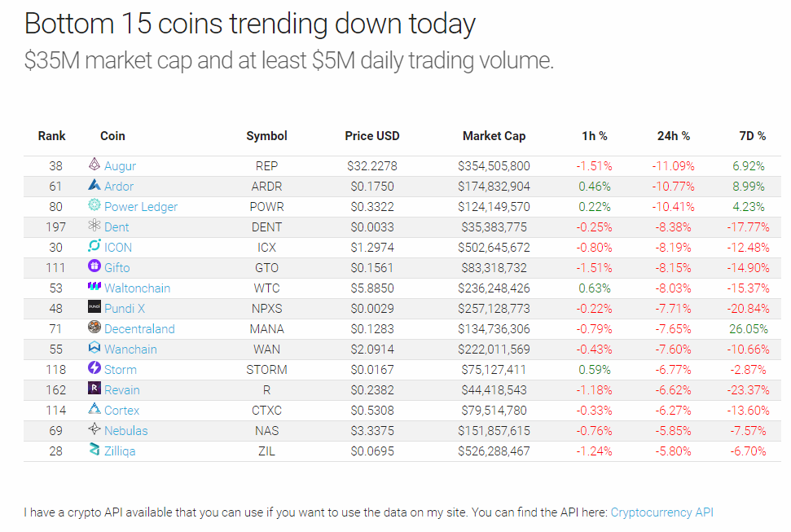
Task: Click the Dent snowflake icon
Action: pyautogui.click(x=94, y=226)
